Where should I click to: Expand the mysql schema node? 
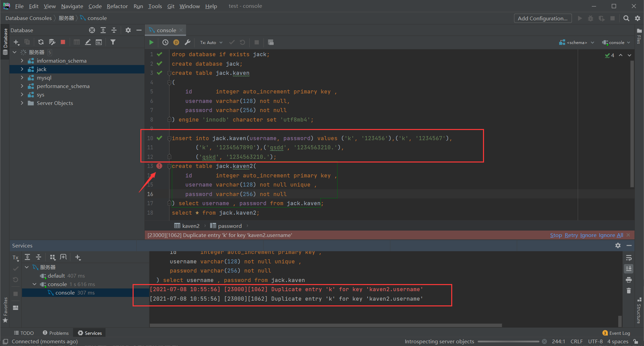(x=22, y=78)
